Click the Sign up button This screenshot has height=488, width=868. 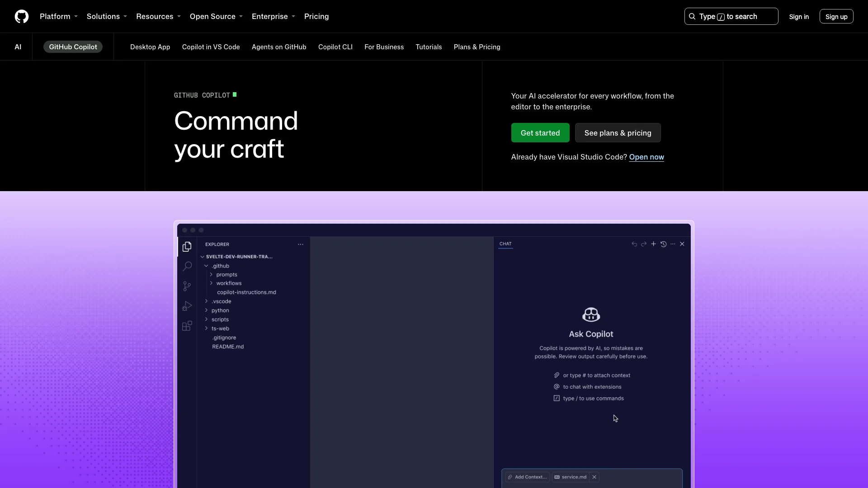836,17
